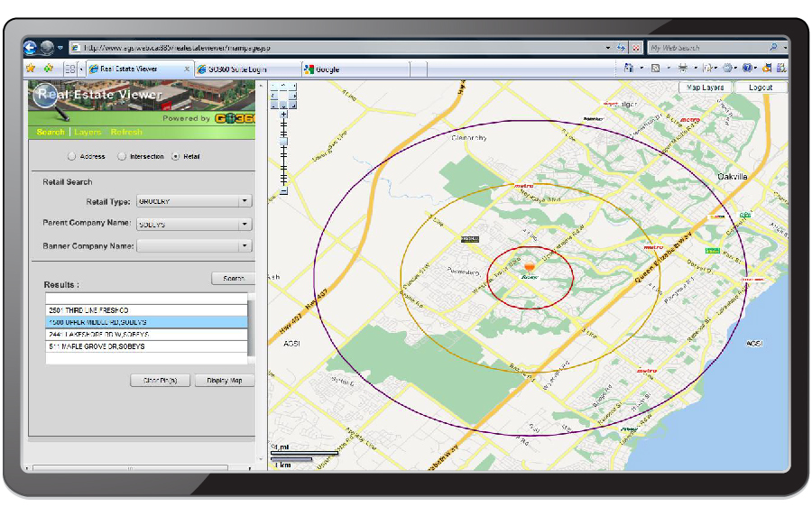Pan the map to the northwest corner
The height and width of the screenshot is (516, 812).
[274, 87]
